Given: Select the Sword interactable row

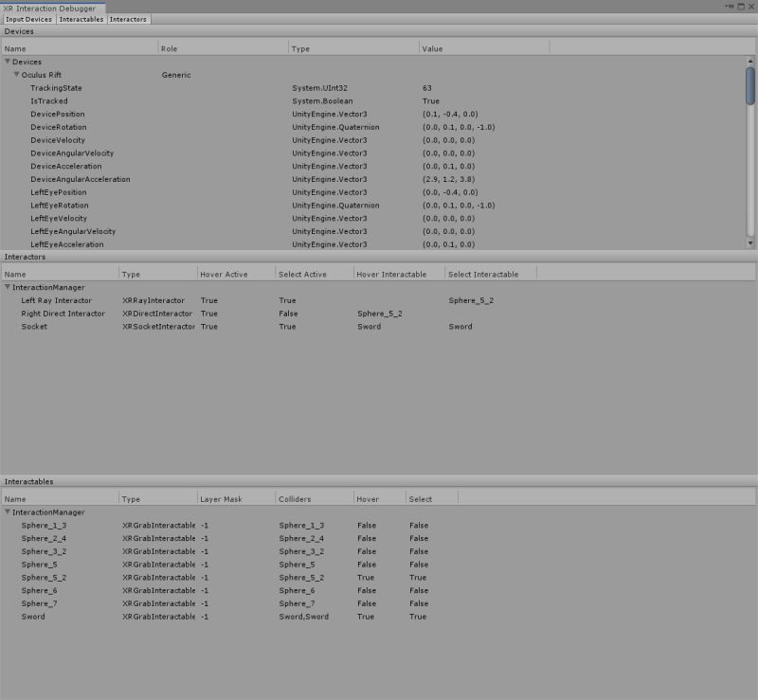Looking at the screenshot, I should pyautogui.click(x=33, y=616).
